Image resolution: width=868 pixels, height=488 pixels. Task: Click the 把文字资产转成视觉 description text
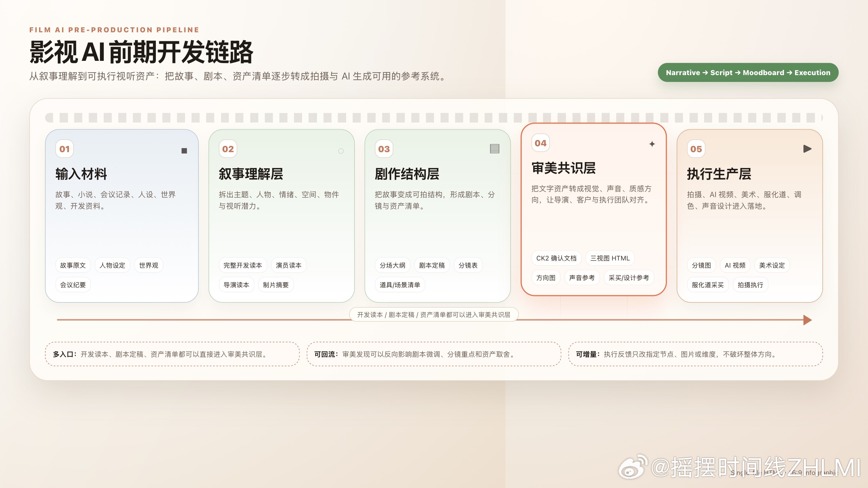coord(592,194)
